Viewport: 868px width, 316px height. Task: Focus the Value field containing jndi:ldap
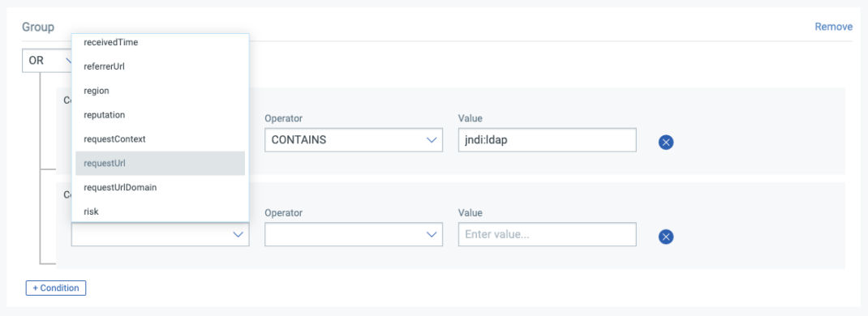pyautogui.click(x=547, y=139)
